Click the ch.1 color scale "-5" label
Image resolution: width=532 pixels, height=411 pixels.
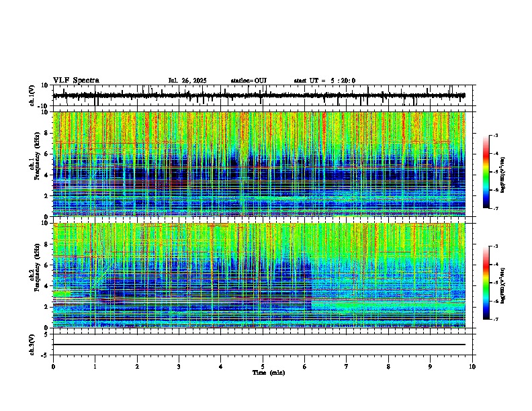[x=496, y=172]
